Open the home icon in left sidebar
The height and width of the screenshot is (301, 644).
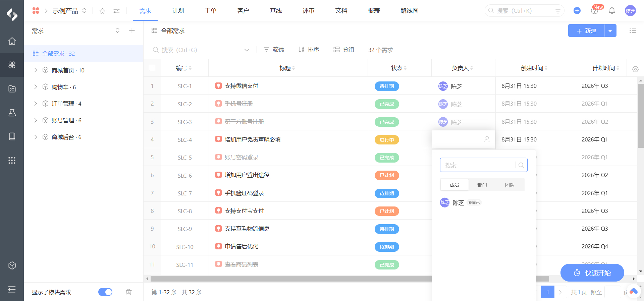pyautogui.click(x=12, y=41)
